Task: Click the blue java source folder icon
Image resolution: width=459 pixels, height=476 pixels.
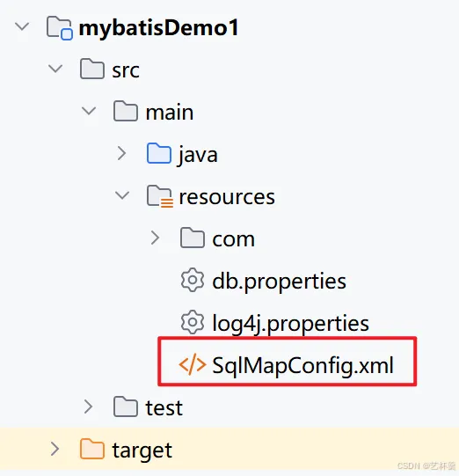Action: [x=159, y=153]
